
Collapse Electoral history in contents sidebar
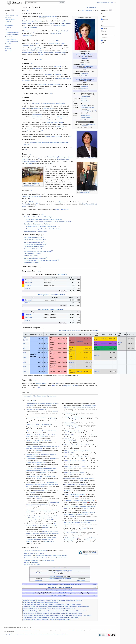pos(4,37)
